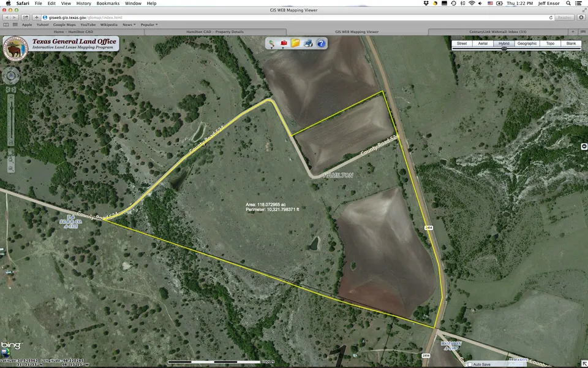Screen dimensions: 588x368
Task: Expand the Popular bookmarks dropdown
Action: click(149, 25)
